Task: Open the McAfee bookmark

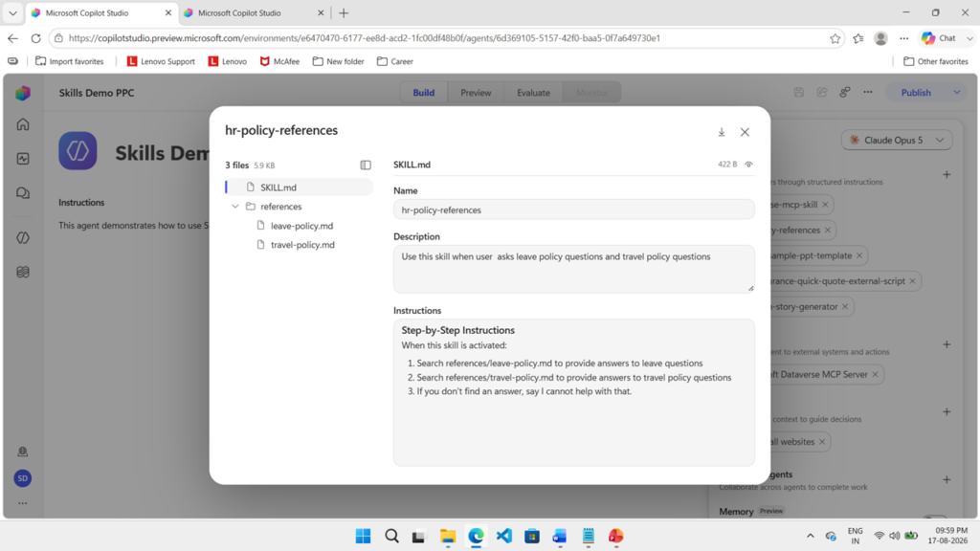Action: coord(279,61)
